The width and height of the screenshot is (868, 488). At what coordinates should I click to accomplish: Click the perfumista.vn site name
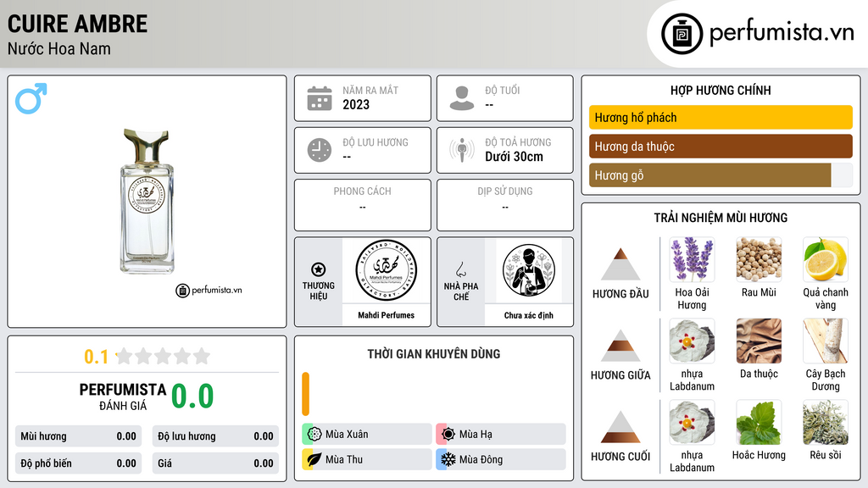coord(782,33)
